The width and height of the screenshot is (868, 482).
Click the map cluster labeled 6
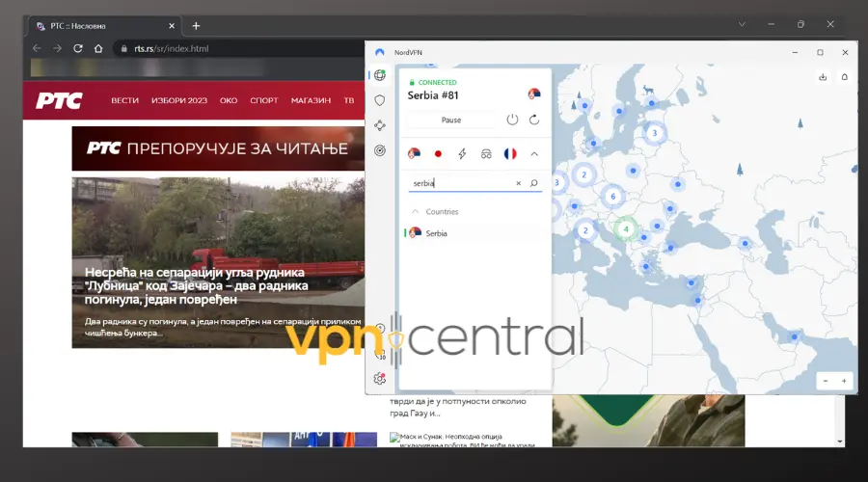point(612,197)
